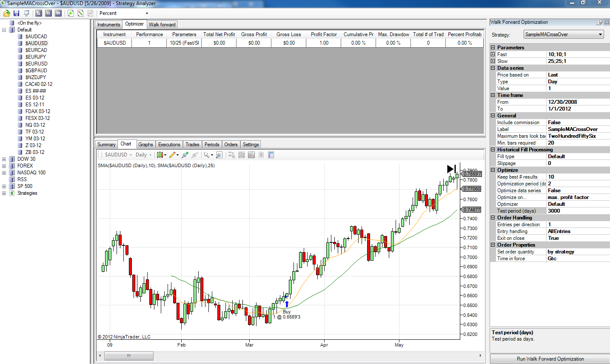
Task: Click the zoom in magnifier icon
Action: (x=185, y=155)
